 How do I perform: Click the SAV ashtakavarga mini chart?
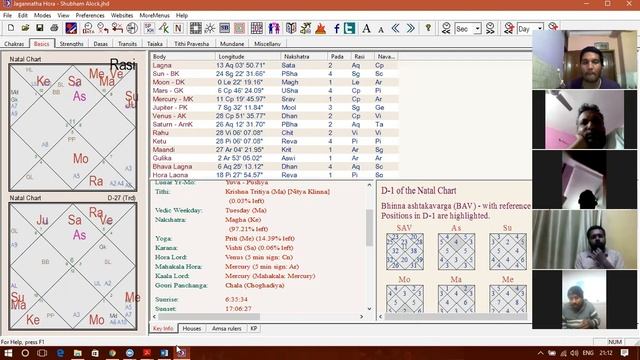click(x=405, y=251)
